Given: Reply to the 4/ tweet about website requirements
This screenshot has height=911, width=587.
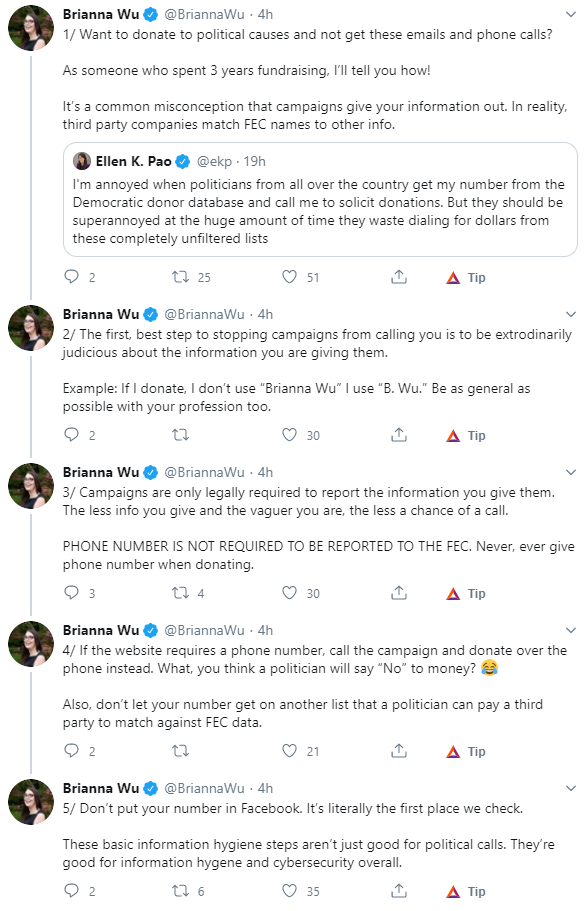Looking at the screenshot, I should click(x=71, y=751).
